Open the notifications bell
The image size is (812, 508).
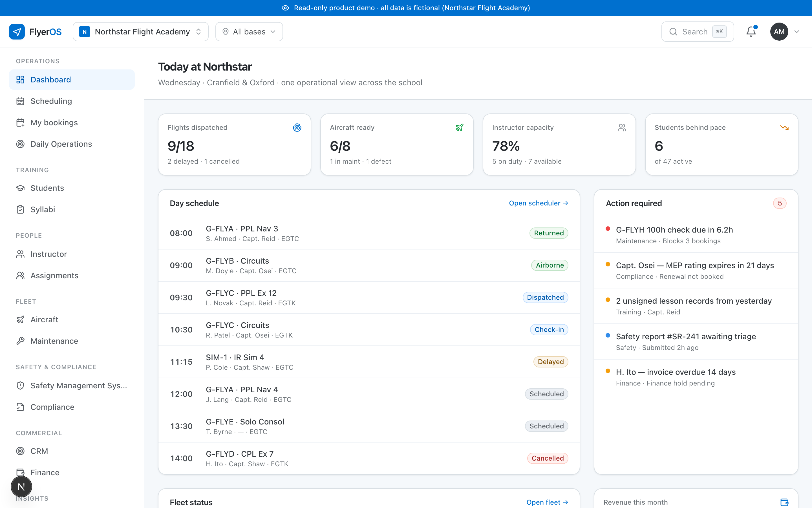click(751, 32)
